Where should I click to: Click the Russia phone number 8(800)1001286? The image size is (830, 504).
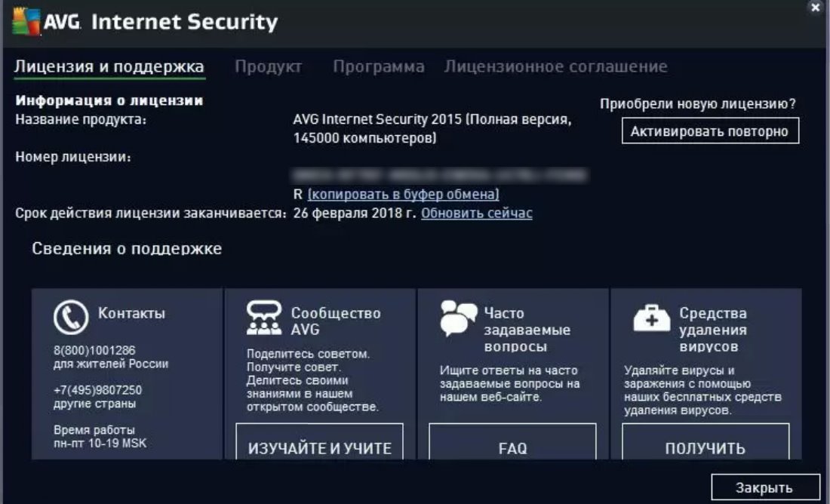click(94, 350)
